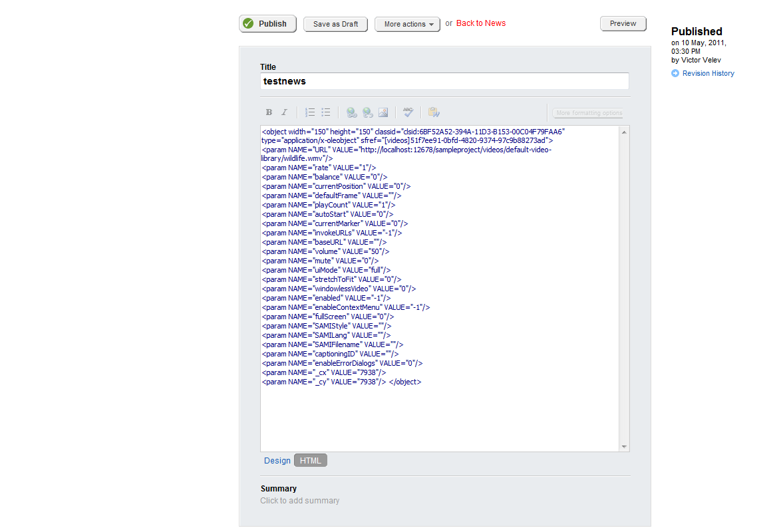Click the param NAME="SAMIStyle" line
This screenshot has width=783, height=532.
point(327,327)
